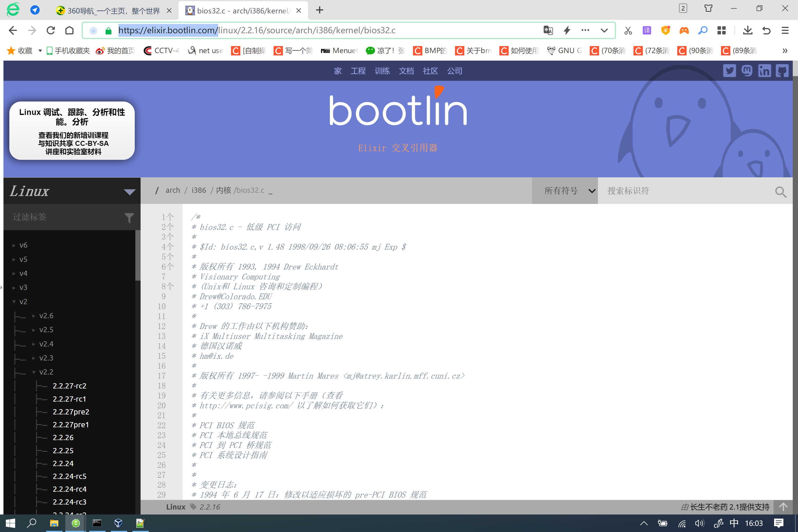Show more bookmarks overflow chevron
Viewport: 798px width, 532px height.
click(785, 50)
